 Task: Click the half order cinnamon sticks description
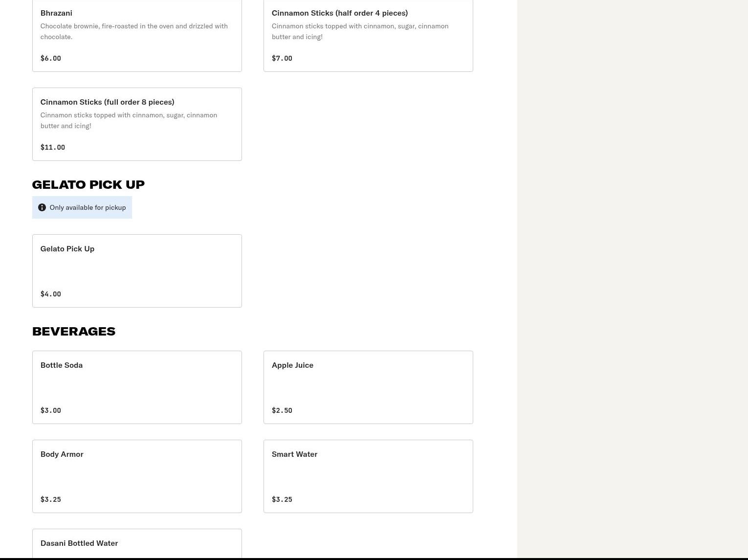pos(360,31)
